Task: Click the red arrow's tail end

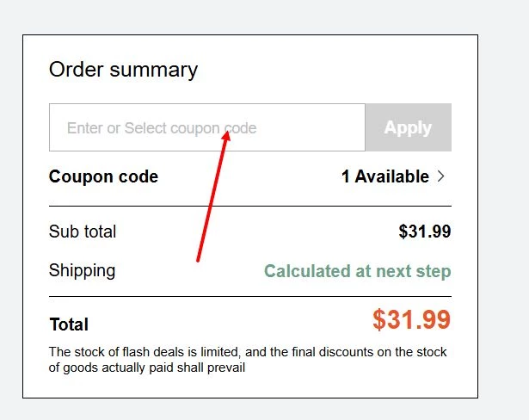Action: tap(198, 259)
